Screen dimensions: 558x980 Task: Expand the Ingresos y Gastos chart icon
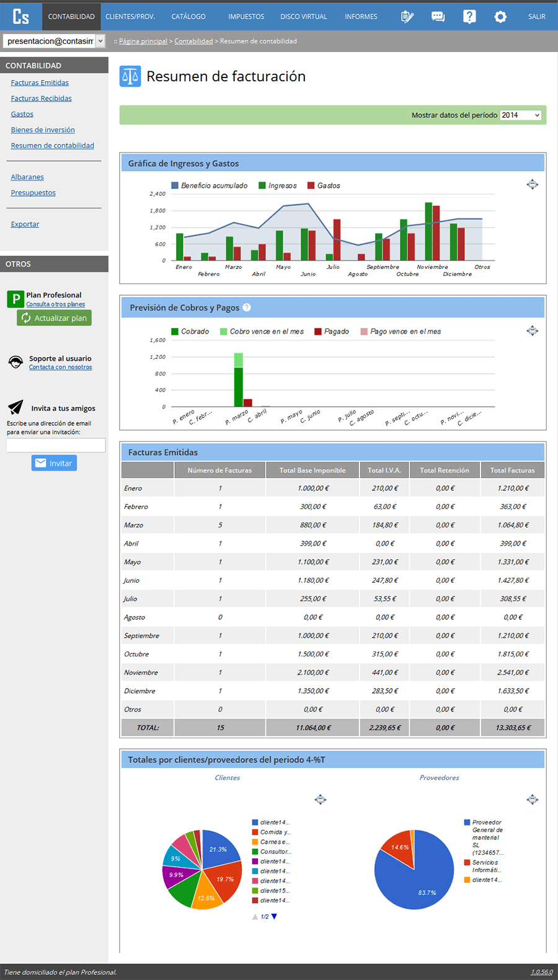pos(533,184)
